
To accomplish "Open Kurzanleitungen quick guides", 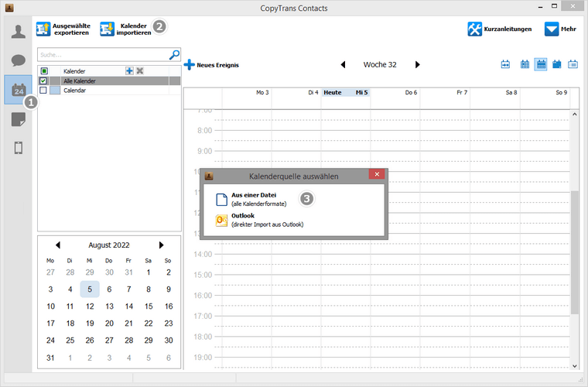I will pos(500,29).
